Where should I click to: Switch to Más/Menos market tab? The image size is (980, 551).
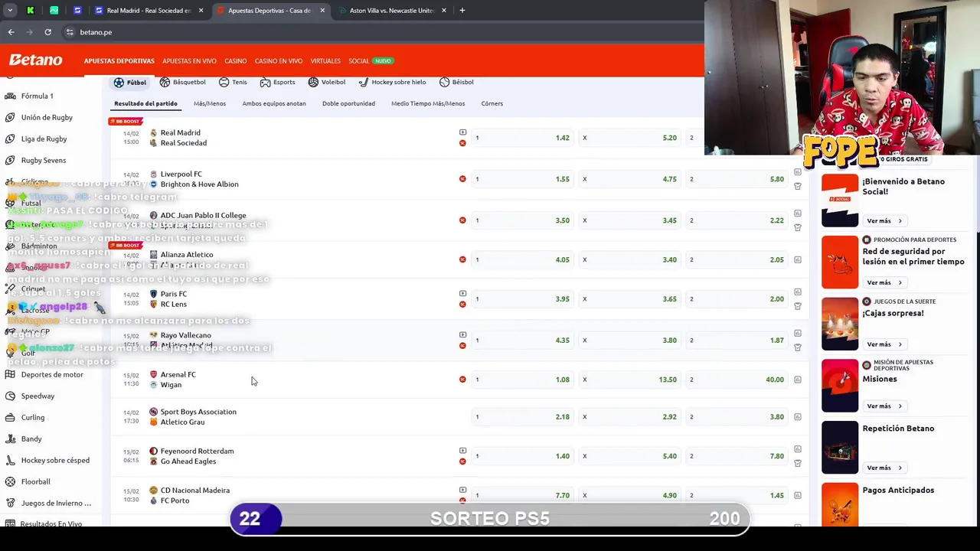click(x=210, y=103)
